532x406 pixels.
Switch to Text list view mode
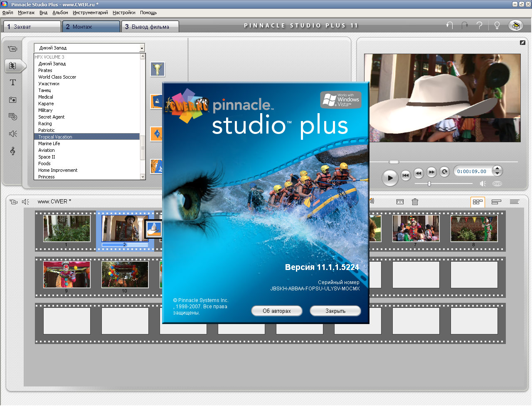[x=515, y=202]
